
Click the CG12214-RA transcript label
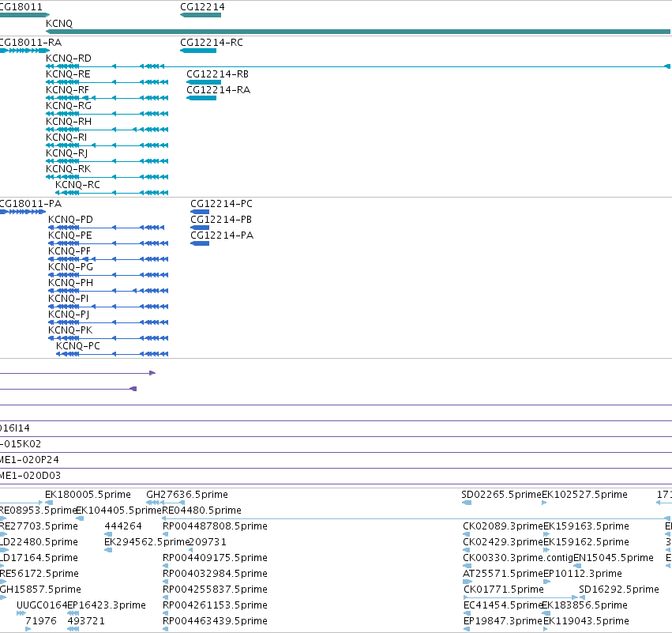click(x=218, y=90)
